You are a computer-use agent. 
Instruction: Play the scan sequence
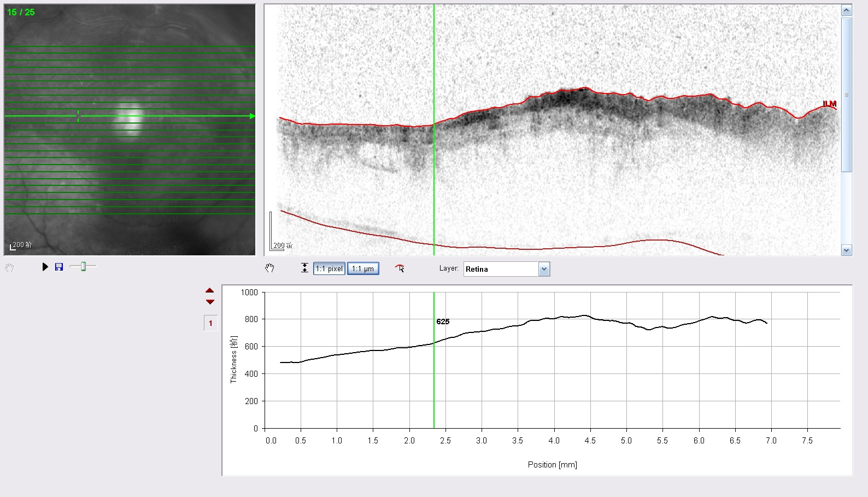tap(45, 267)
